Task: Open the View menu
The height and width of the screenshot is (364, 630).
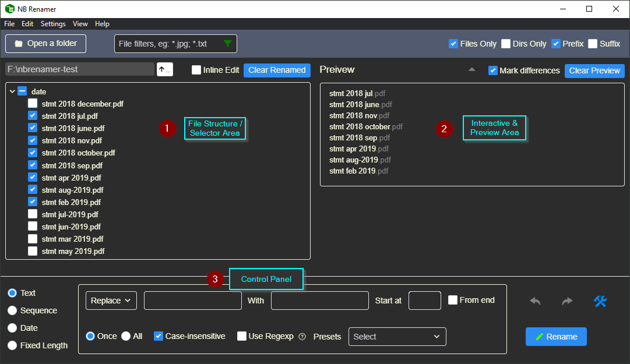Action: click(80, 24)
